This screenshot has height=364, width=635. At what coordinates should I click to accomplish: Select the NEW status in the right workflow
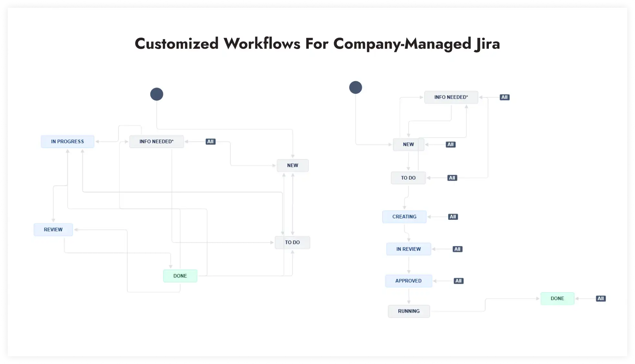(x=408, y=145)
